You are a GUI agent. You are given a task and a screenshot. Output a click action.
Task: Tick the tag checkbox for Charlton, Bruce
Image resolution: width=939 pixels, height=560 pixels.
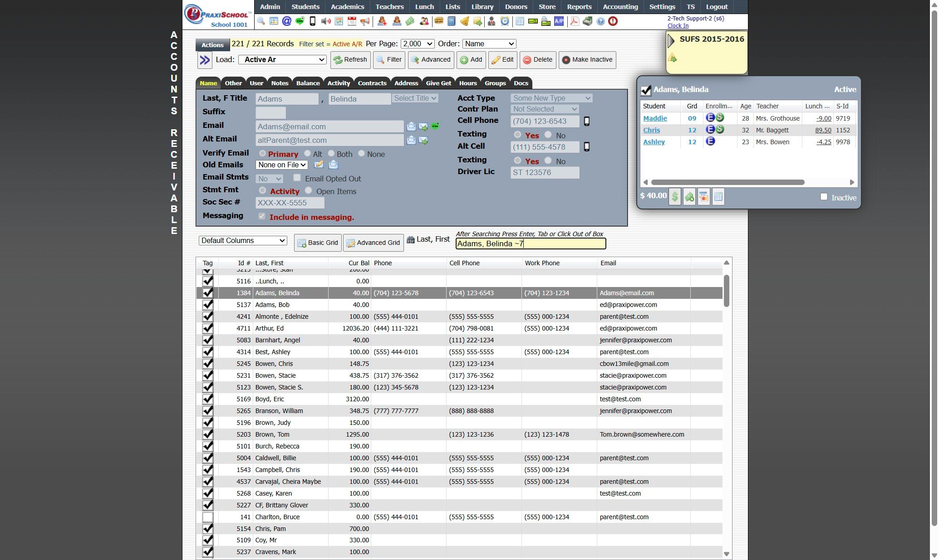(x=207, y=517)
